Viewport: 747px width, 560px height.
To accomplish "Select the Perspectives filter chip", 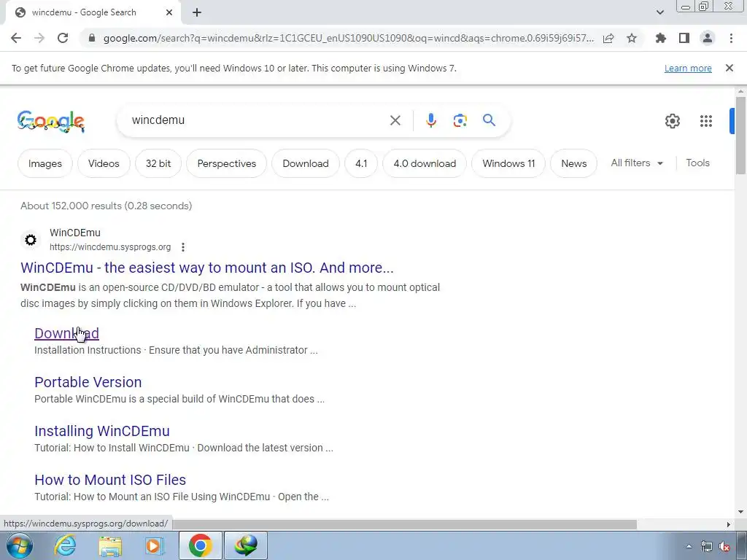I will point(226,163).
